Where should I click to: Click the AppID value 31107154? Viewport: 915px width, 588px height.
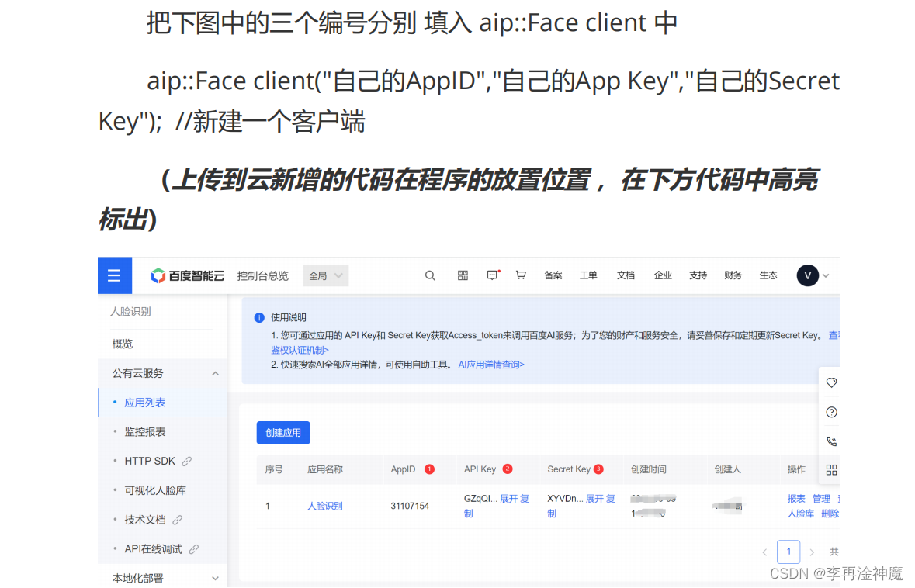(410, 506)
